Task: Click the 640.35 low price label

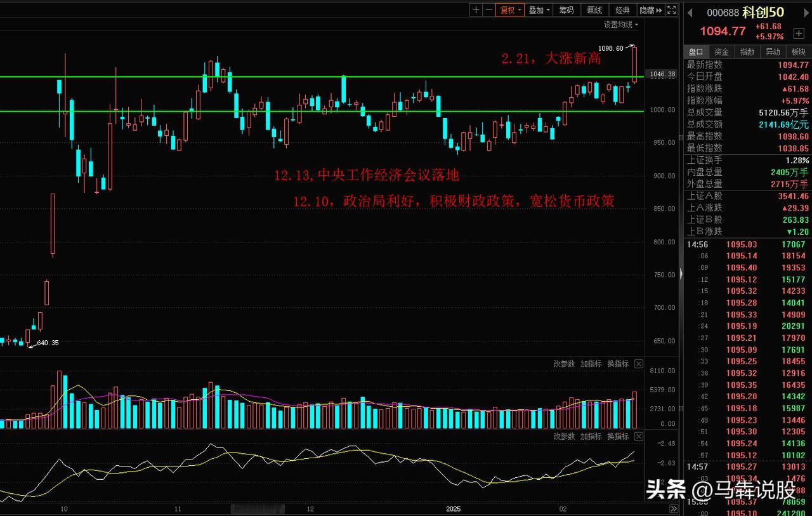Action: point(48,343)
